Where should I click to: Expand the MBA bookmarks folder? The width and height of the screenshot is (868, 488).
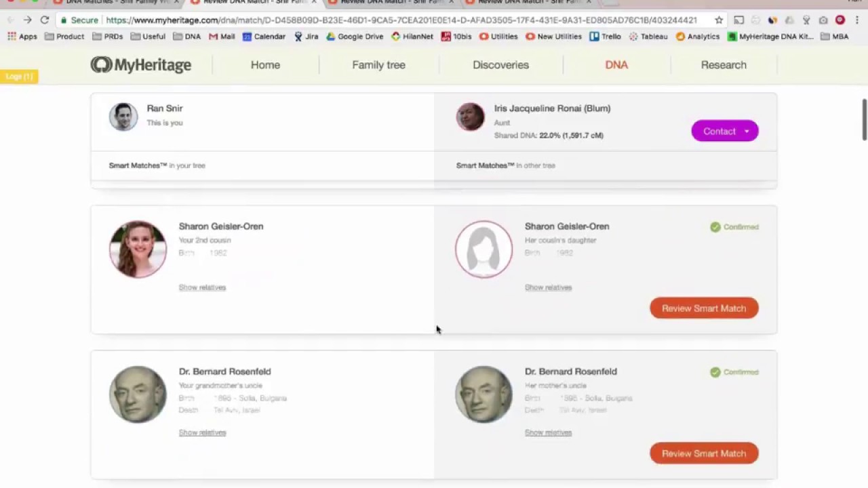pyautogui.click(x=835, y=37)
